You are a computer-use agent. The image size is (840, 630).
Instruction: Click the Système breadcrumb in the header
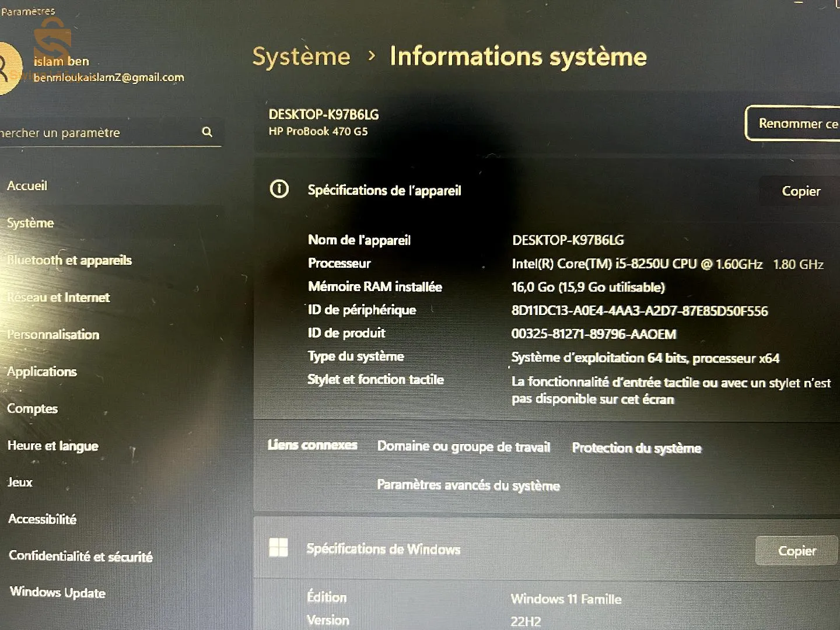(x=302, y=57)
